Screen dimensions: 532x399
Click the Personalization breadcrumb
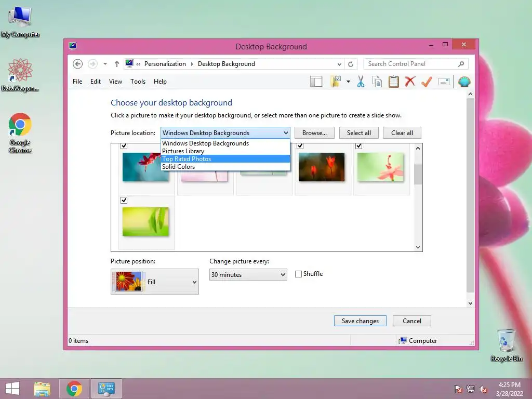165,64
